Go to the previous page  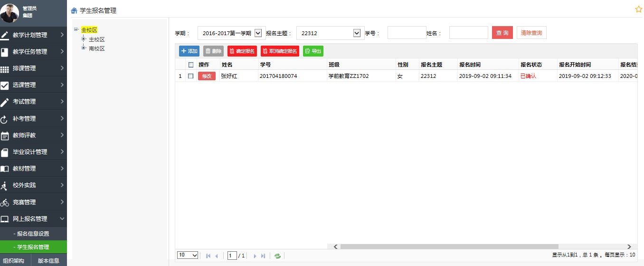(x=217, y=256)
